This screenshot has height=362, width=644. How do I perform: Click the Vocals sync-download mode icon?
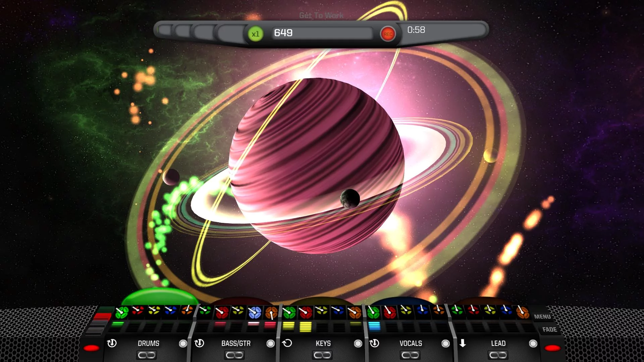point(374,343)
